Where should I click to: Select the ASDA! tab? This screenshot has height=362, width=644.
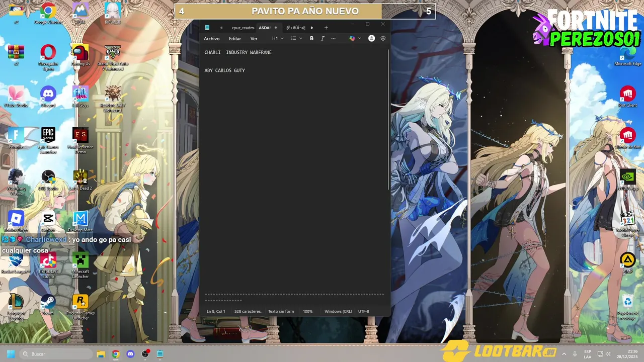click(x=265, y=28)
